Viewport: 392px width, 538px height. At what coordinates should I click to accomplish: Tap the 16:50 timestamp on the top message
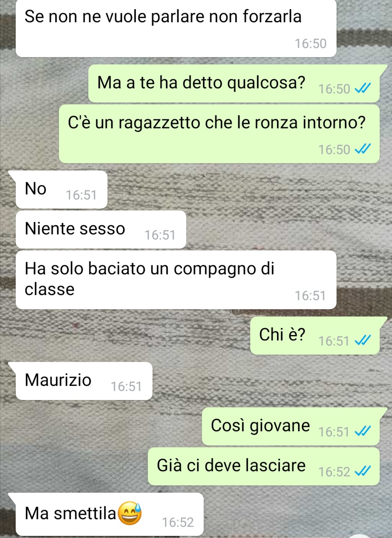(311, 43)
